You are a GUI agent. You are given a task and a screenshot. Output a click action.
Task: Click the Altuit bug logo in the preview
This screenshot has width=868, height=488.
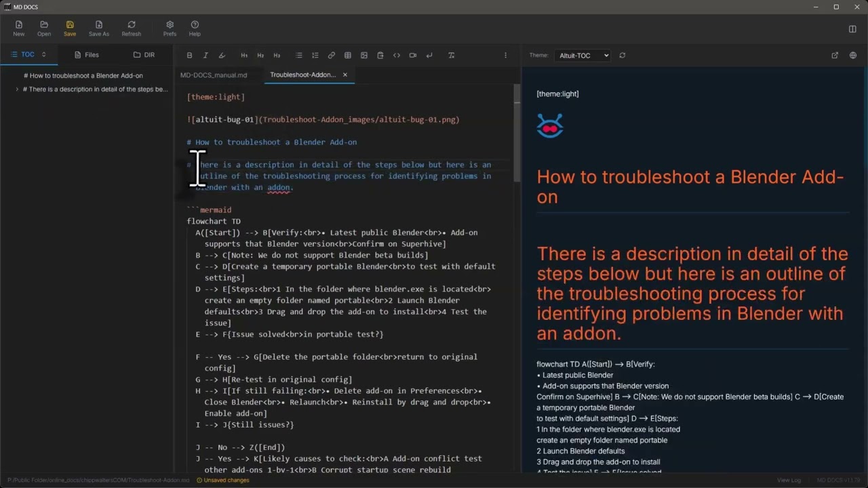549,125
